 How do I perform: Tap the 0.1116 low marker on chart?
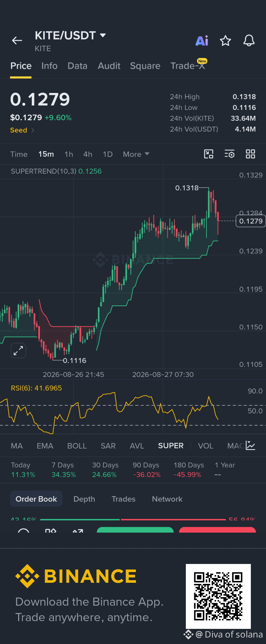coord(75,361)
